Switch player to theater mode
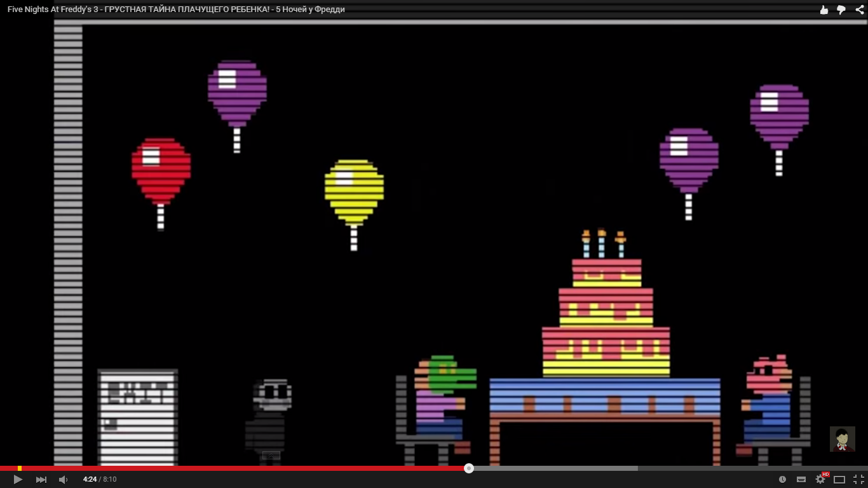 pos(839,480)
